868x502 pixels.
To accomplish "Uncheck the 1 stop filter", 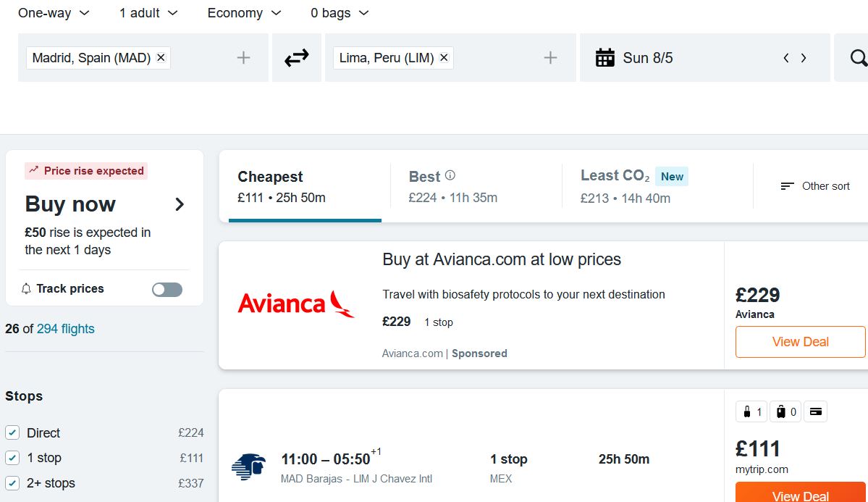I will click(12, 458).
